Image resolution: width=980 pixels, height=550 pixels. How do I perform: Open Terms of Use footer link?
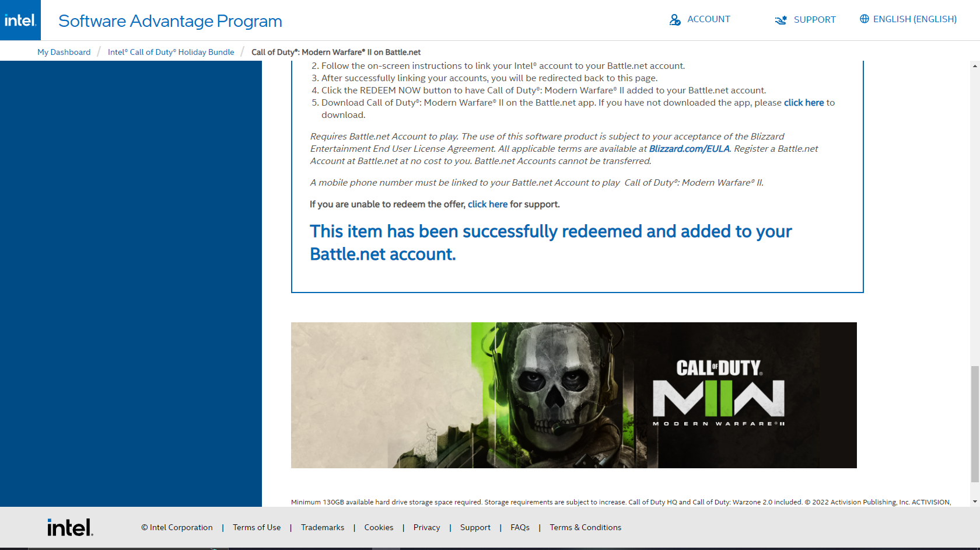(257, 527)
